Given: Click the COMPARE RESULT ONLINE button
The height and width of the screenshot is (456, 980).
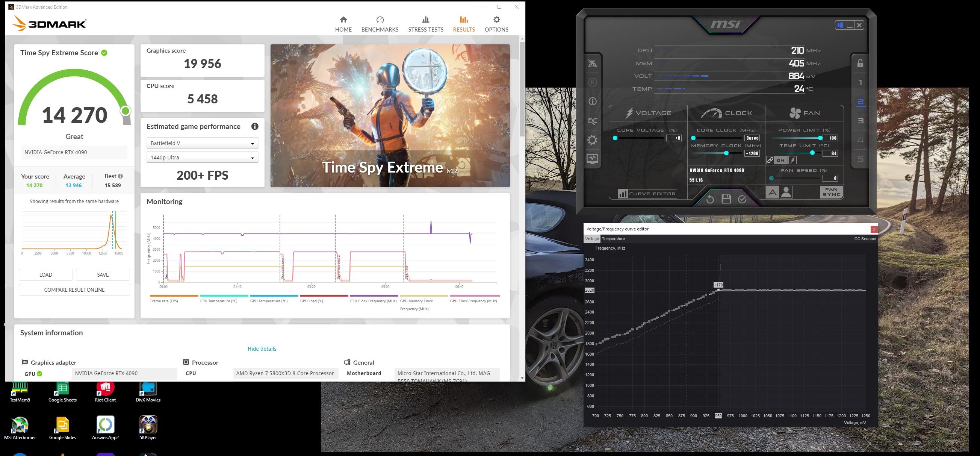Looking at the screenshot, I should tap(74, 290).
